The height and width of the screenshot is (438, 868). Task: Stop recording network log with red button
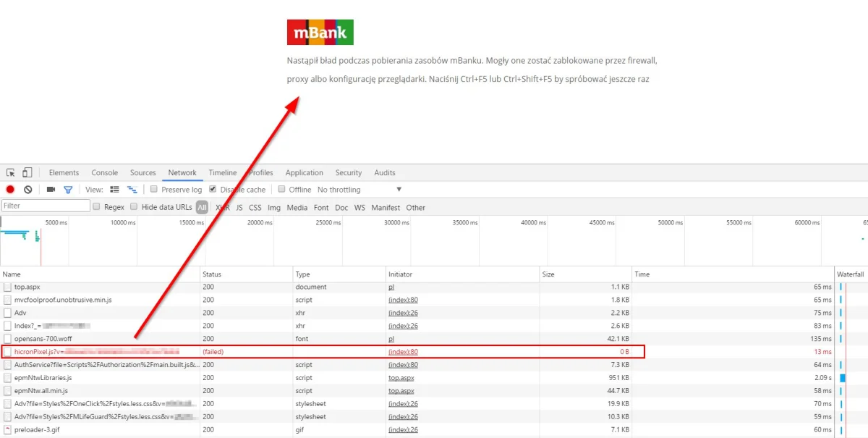[x=10, y=190]
